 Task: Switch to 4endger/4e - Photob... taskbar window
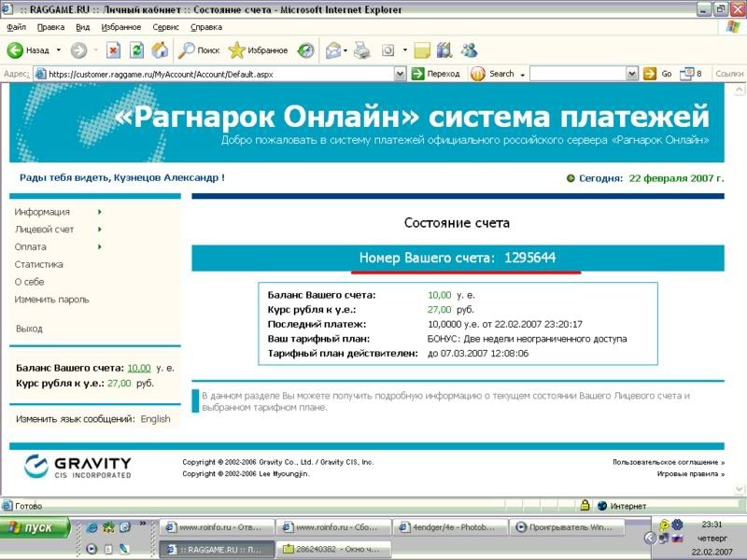[450, 527]
